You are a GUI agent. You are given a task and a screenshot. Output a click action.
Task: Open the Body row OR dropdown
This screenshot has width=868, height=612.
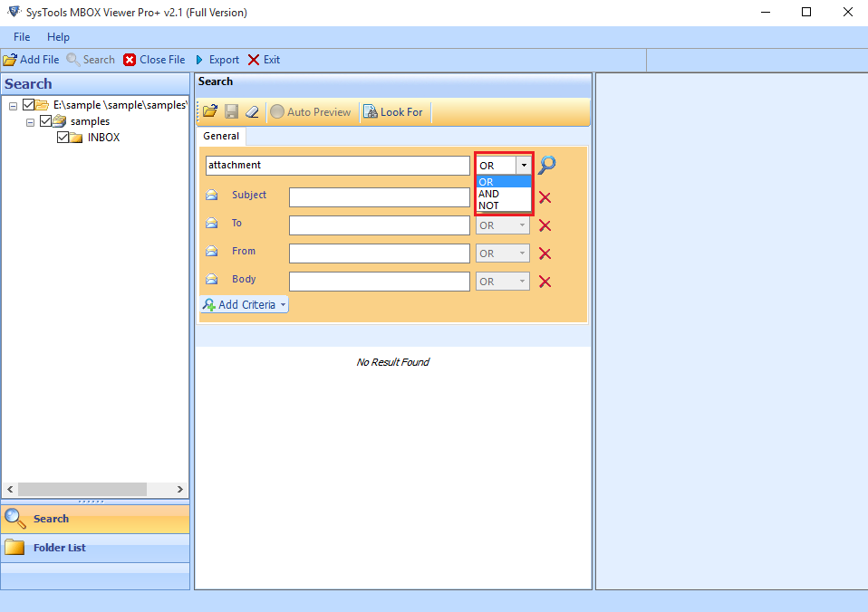503,281
